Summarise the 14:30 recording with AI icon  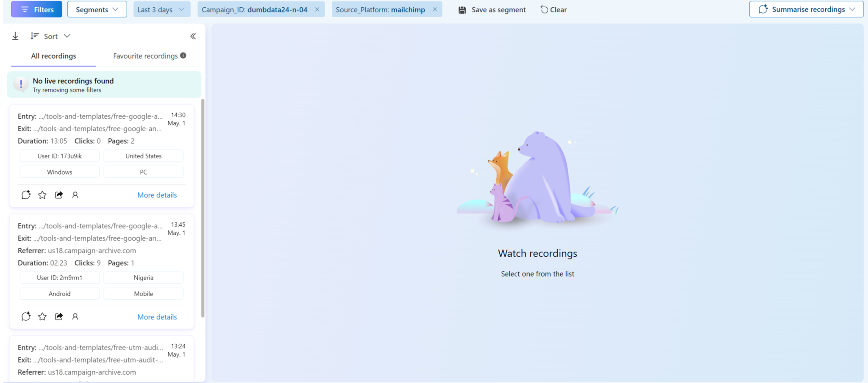(26, 195)
